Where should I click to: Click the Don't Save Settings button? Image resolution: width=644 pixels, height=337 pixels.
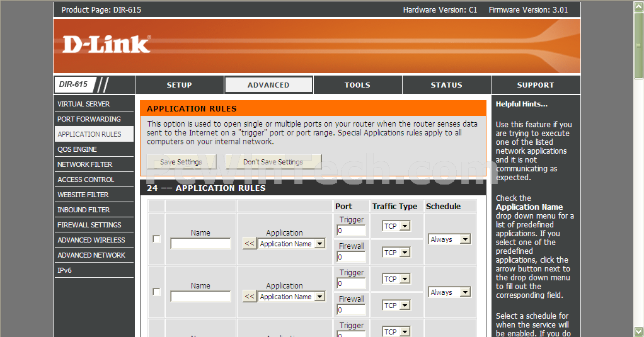pos(273,162)
